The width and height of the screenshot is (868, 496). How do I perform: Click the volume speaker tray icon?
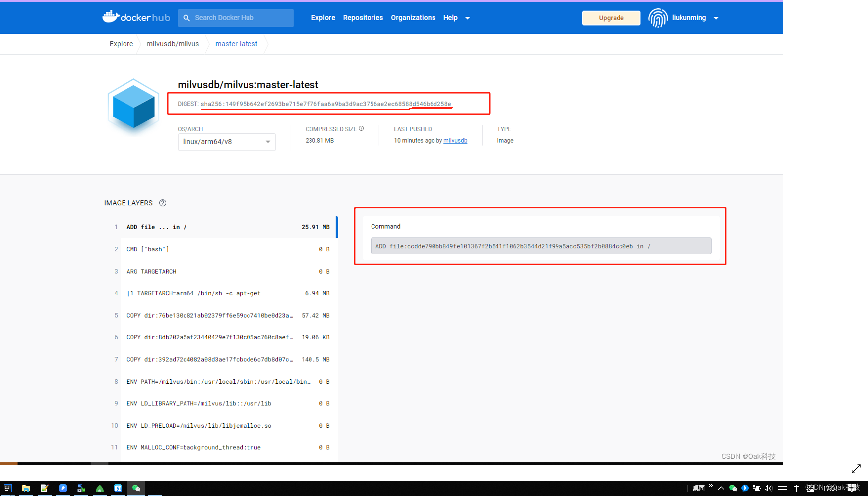pyautogui.click(x=768, y=488)
